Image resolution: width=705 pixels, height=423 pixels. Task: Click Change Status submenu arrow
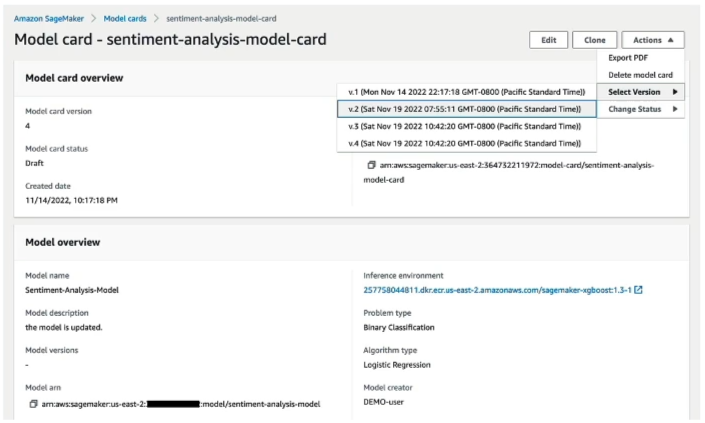click(675, 109)
